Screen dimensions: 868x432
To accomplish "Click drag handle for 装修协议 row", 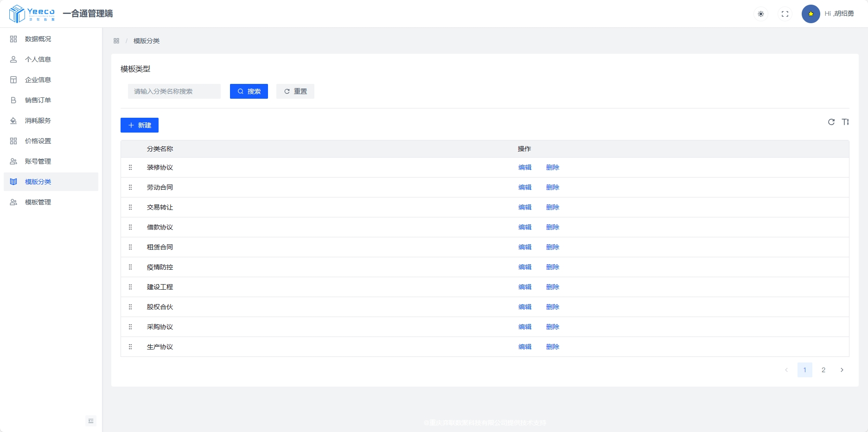I will (x=130, y=167).
